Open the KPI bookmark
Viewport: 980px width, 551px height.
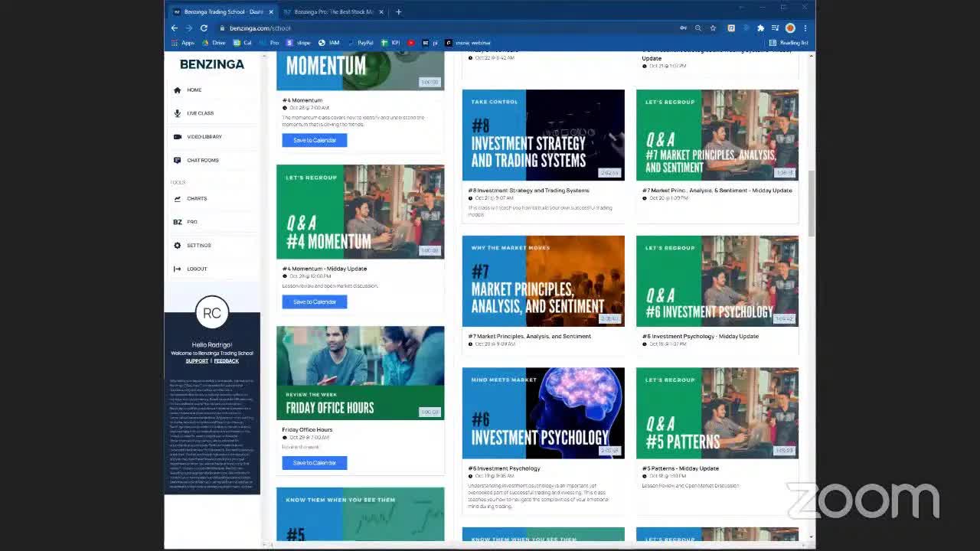coord(390,43)
